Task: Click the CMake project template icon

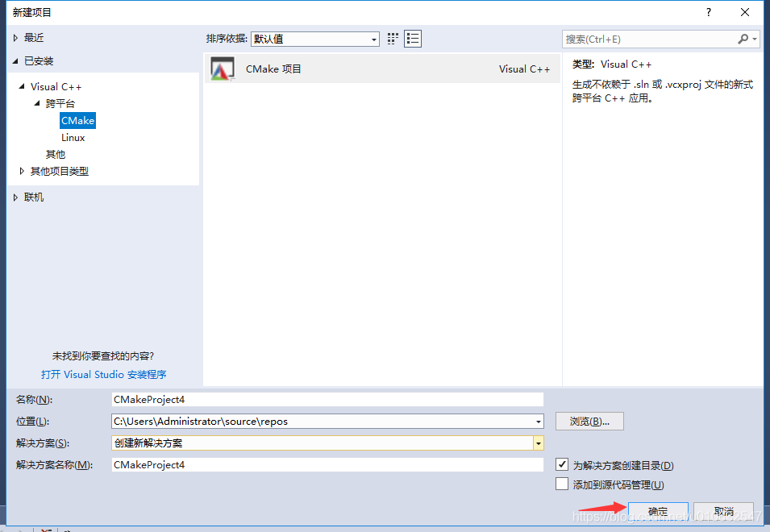Action: tap(223, 69)
